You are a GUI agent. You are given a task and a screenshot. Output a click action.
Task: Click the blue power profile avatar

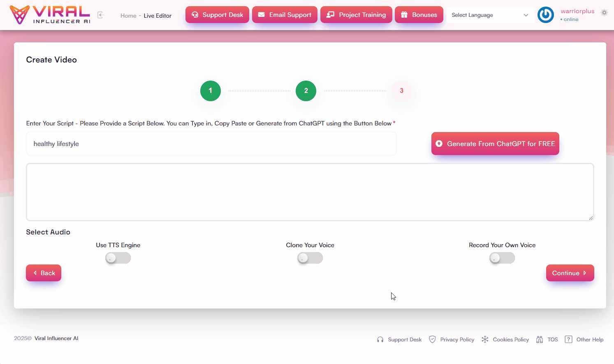[546, 15]
